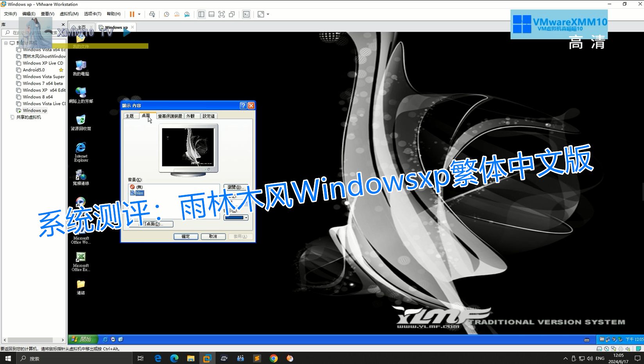
Task: Open the 帮助(H) menu
Action: click(x=114, y=14)
